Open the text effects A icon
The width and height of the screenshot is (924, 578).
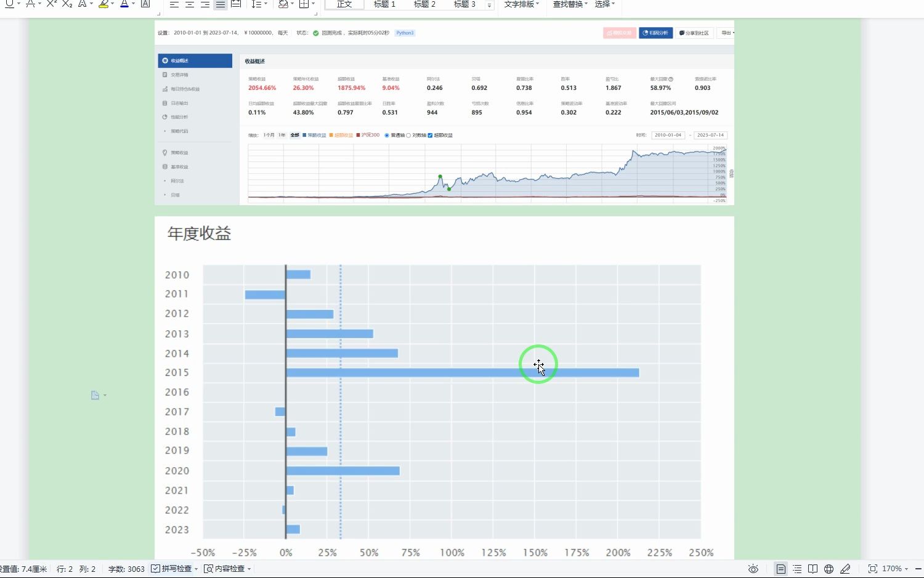[x=82, y=4]
